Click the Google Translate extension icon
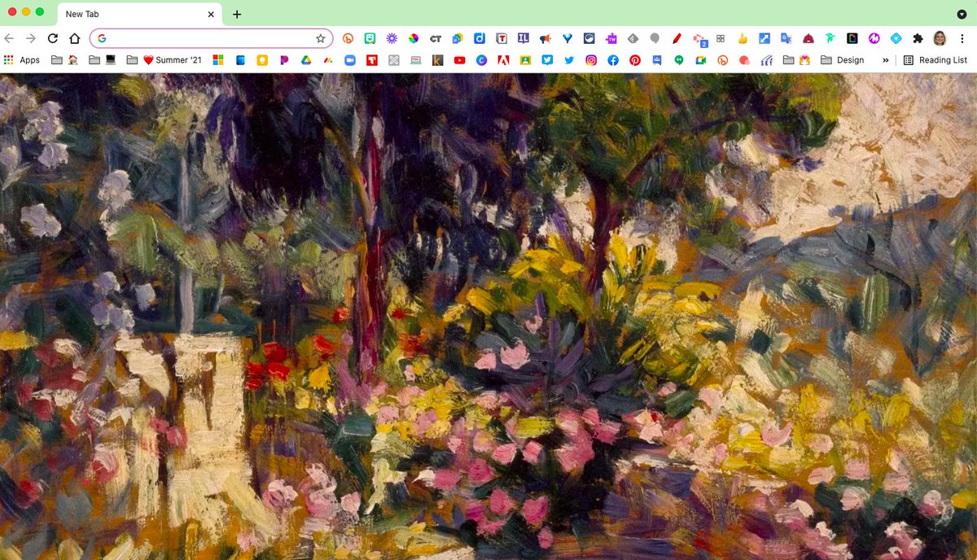The image size is (977, 560). coord(786,38)
